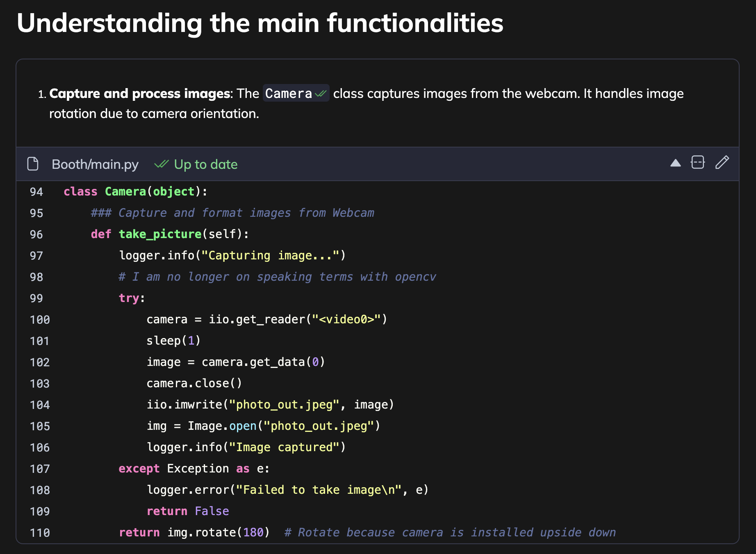Click line number 94 in the gutter
756x554 pixels.
point(36,192)
